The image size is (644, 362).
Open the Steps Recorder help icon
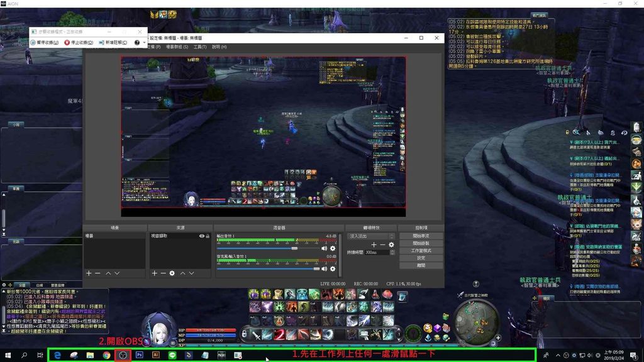point(137,42)
